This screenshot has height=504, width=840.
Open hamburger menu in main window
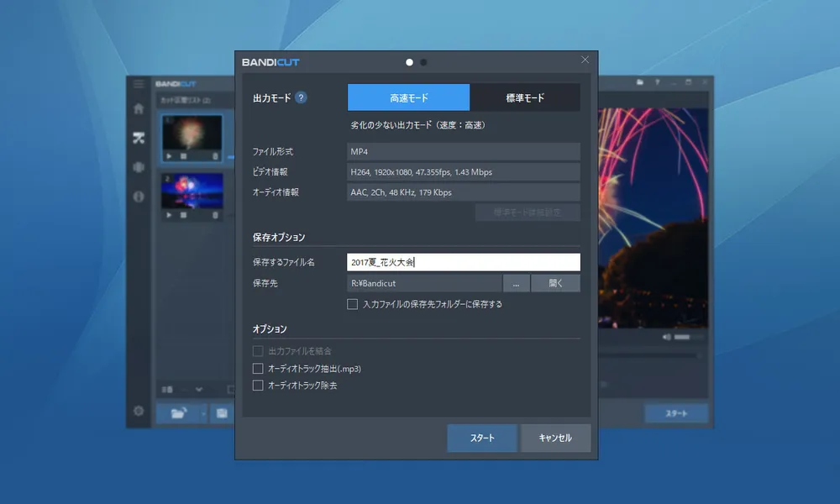click(x=139, y=84)
